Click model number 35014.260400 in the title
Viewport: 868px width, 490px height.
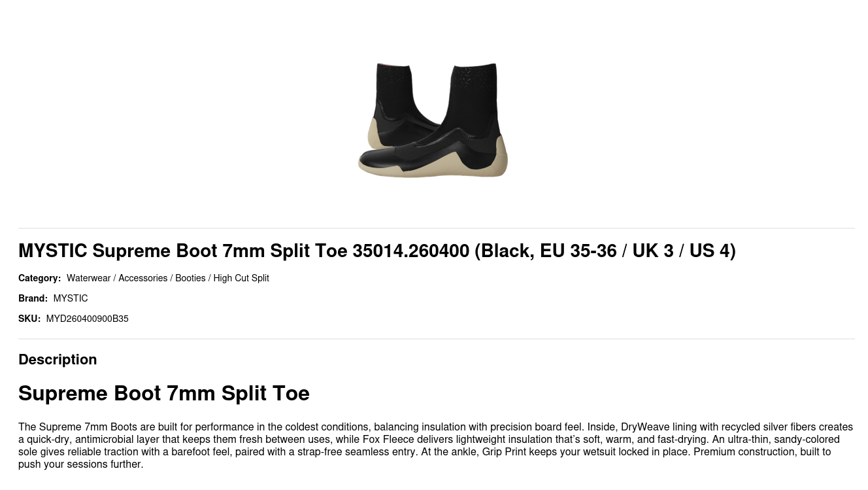410,251
